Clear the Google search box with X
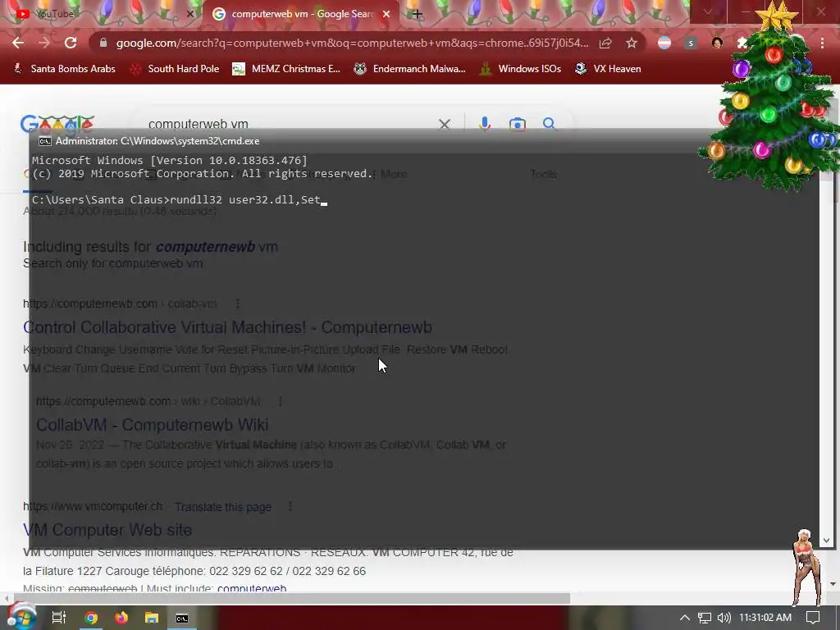 click(x=444, y=125)
